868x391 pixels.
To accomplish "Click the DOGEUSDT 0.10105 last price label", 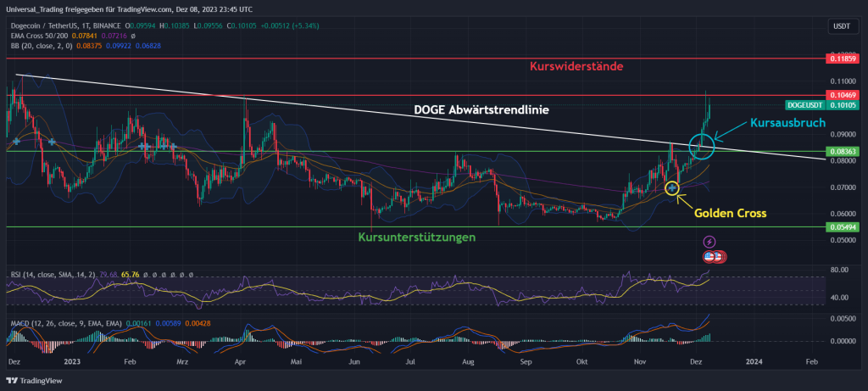I will tap(821, 104).
